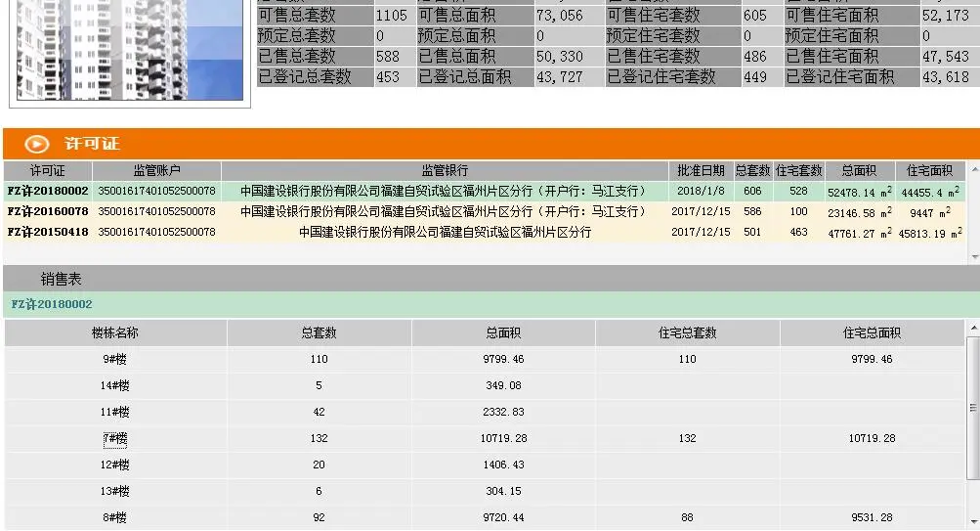
Task: Click the FZ许20180002 sales table header
Action: pos(52,304)
